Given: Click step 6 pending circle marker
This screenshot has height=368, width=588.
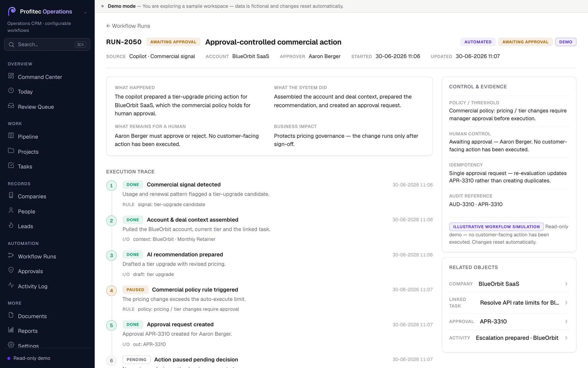Looking at the screenshot, I should (x=111, y=361).
